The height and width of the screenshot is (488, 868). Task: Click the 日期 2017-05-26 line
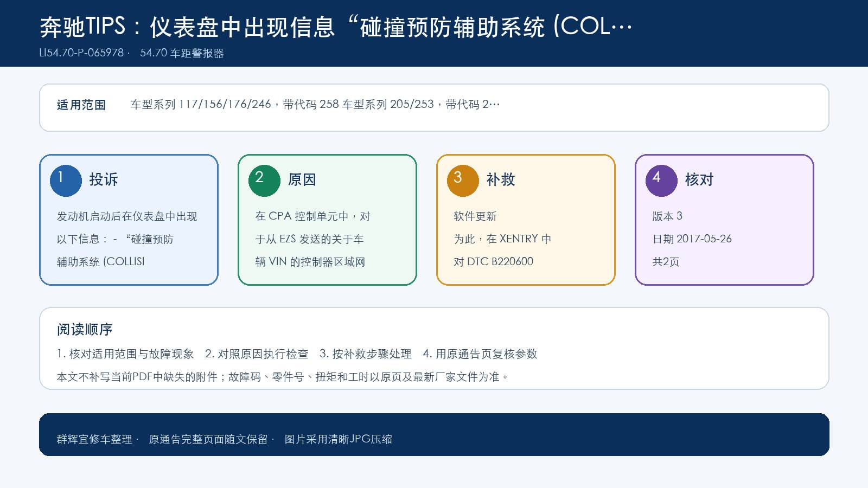coord(692,239)
